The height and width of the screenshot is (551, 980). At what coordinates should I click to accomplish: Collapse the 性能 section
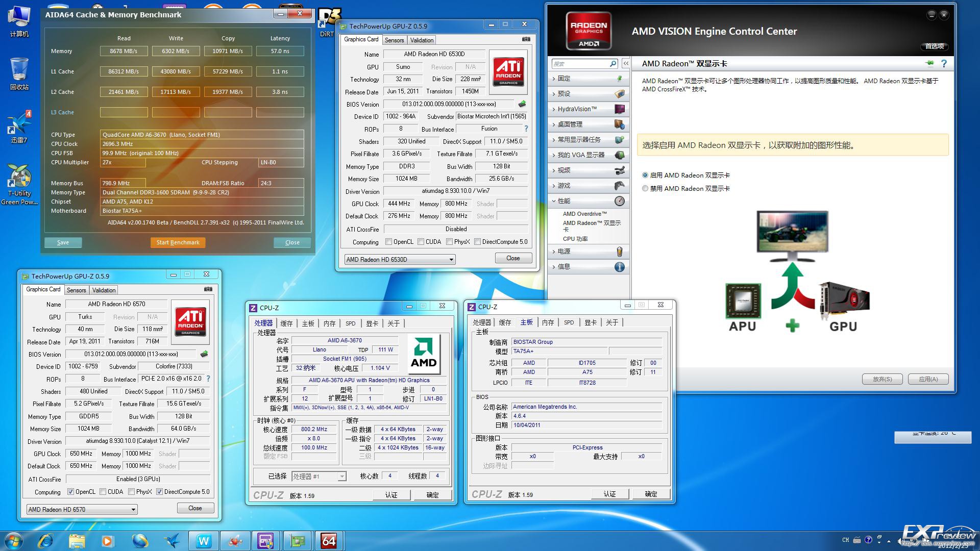[x=589, y=201]
